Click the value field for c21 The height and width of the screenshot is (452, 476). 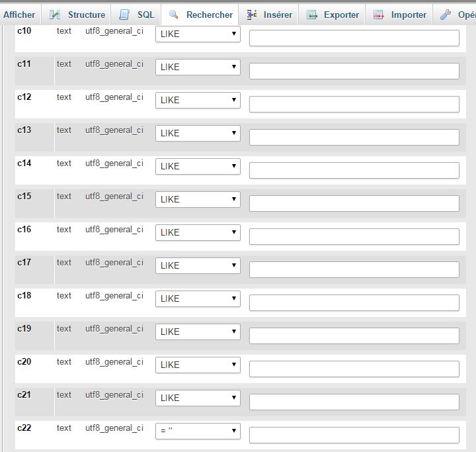[354, 402]
